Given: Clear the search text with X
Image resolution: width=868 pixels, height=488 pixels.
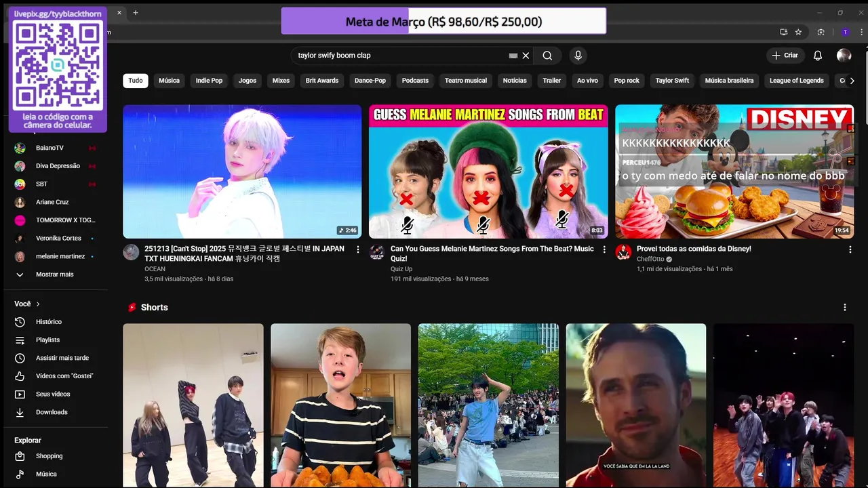Looking at the screenshot, I should [526, 56].
